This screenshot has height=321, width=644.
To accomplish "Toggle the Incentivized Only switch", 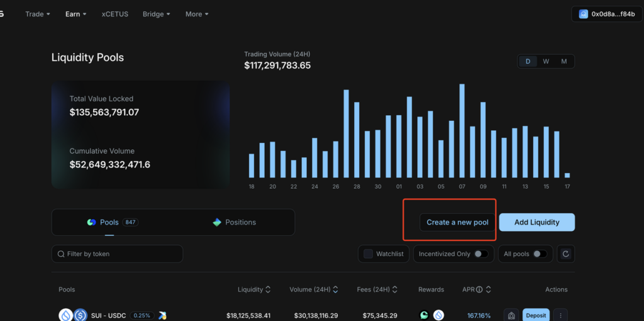I will click(x=481, y=254).
